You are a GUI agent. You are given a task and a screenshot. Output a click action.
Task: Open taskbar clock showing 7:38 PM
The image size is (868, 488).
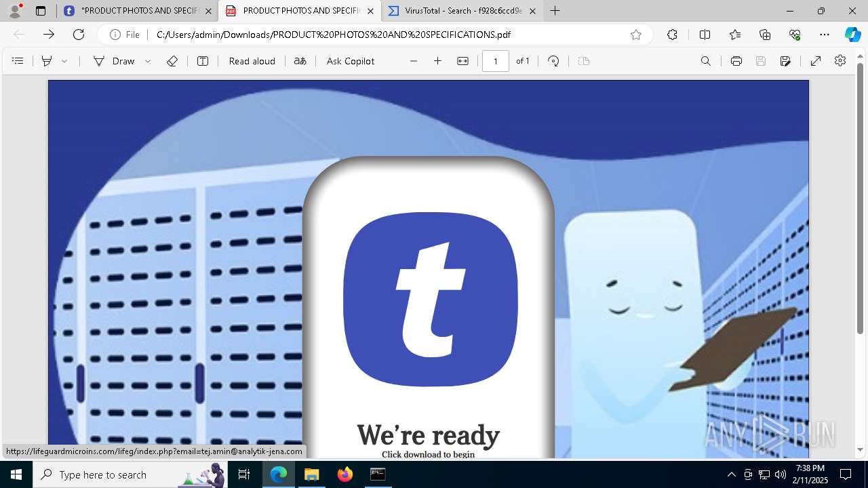click(x=810, y=474)
